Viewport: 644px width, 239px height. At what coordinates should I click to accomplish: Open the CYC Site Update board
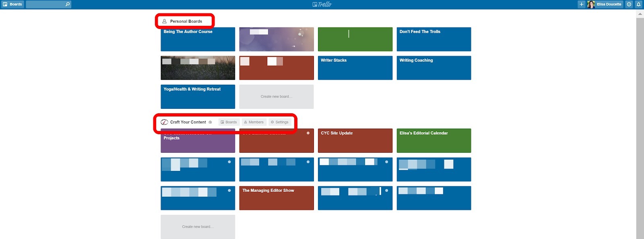[x=355, y=141]
